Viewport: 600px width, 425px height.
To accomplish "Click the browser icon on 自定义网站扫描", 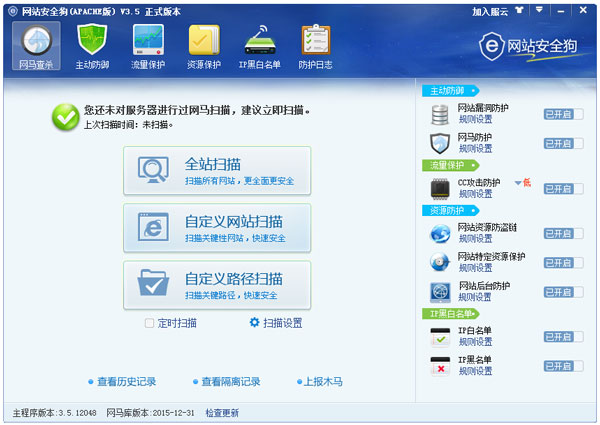I will pyautogui.click(x=153, y=227).
